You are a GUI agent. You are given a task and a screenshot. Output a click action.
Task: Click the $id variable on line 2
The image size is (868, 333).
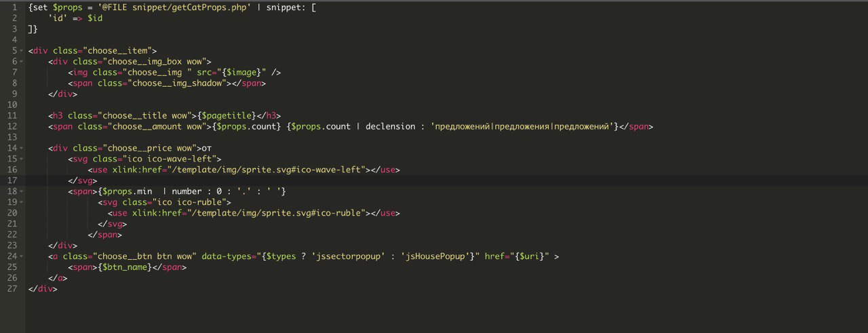[x=95, y=18]
